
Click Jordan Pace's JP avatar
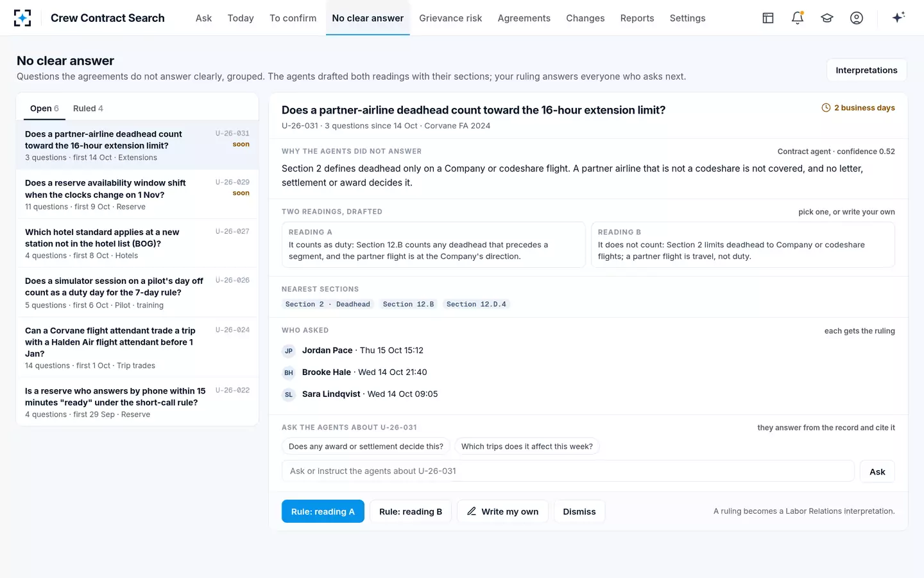click(289, 351)
